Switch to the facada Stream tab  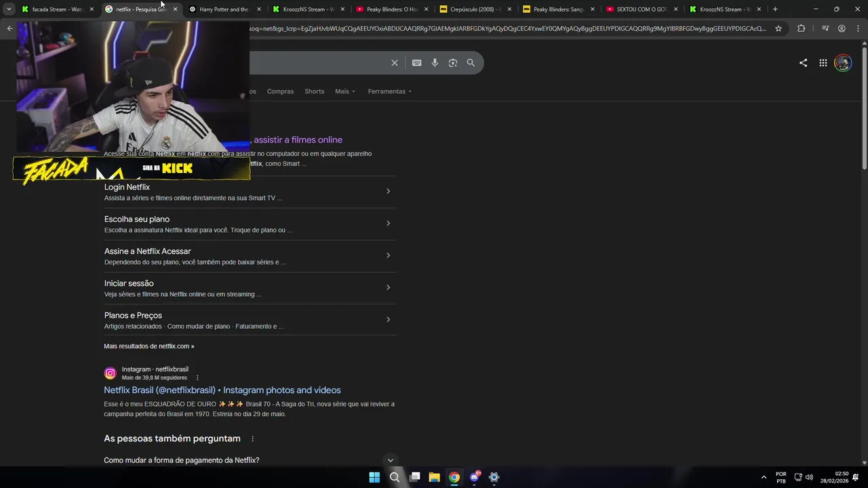58,9
